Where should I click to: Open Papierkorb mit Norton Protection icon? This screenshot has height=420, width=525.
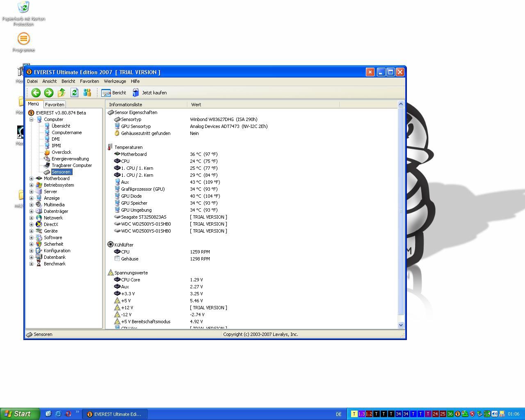(x=23, y=14)
